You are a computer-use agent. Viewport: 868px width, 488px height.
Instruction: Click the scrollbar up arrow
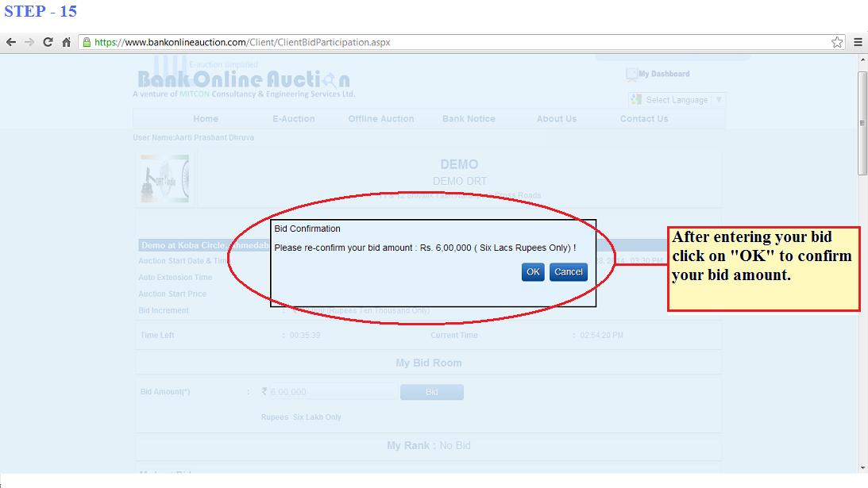pyautogui.click(x=862, y=60)
